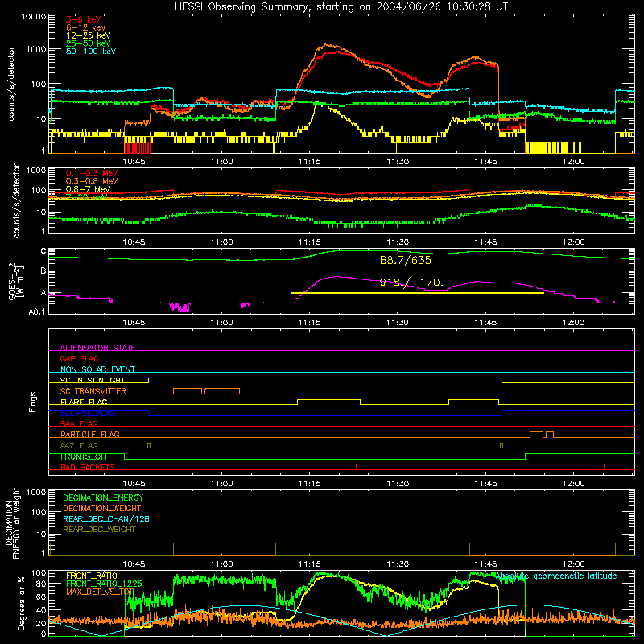
Task: Click the HESSI Observing Summary title text
Action: pyautogui.click(x=341, y=6)
